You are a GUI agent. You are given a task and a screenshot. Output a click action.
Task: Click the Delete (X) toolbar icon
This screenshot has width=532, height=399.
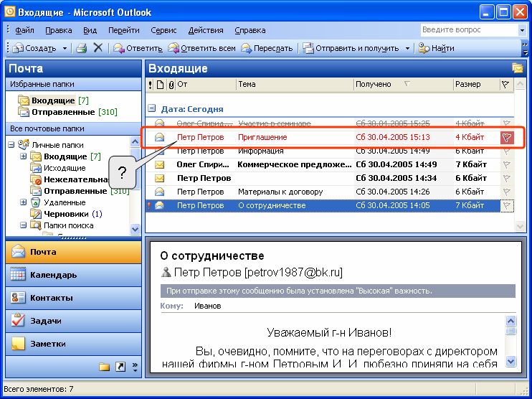[98, 48]
